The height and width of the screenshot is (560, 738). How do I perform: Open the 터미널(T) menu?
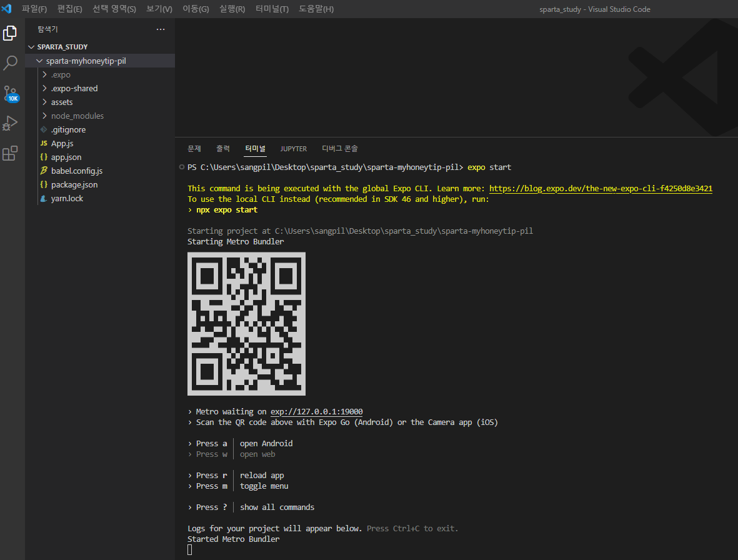272,9
